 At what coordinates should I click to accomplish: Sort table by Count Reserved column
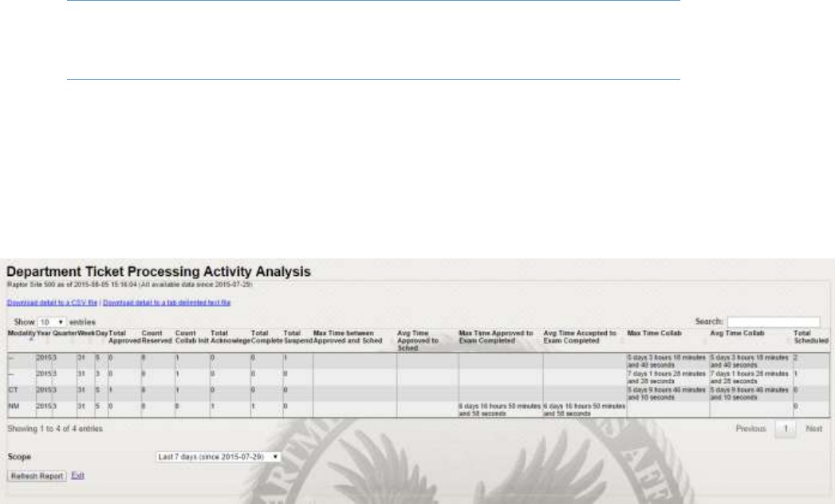point(156,337)
